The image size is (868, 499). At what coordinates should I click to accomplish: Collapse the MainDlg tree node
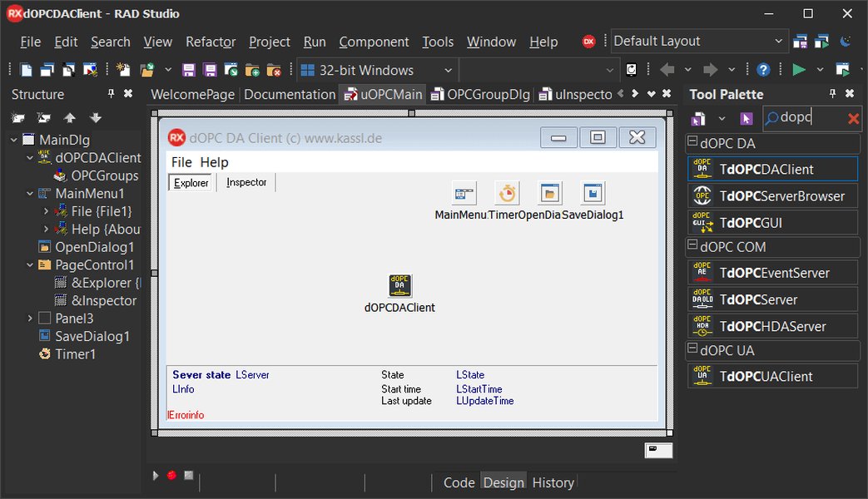14,140
